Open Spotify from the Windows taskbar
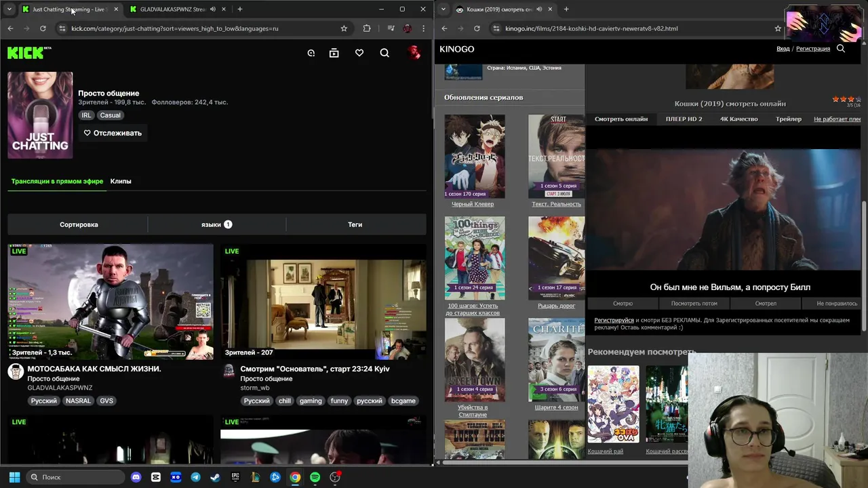Image resolution: width=868 pixels, height=488 pixels. [x=315, y=477]
